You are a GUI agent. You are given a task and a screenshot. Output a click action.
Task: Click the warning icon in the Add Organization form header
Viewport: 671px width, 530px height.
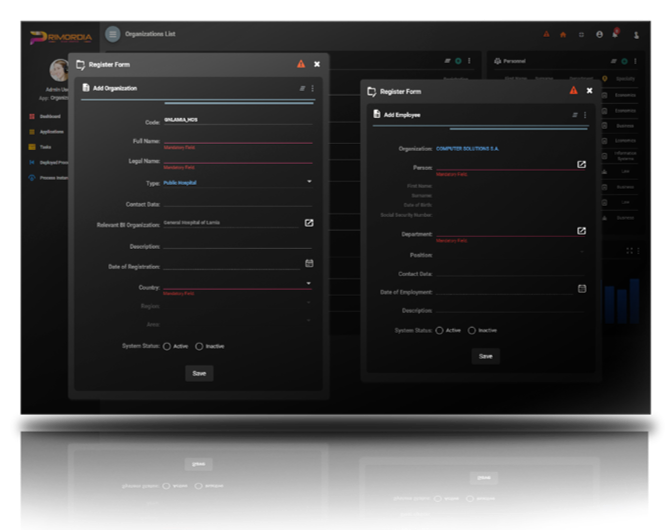pyautogui.click(x=301, y=64)
